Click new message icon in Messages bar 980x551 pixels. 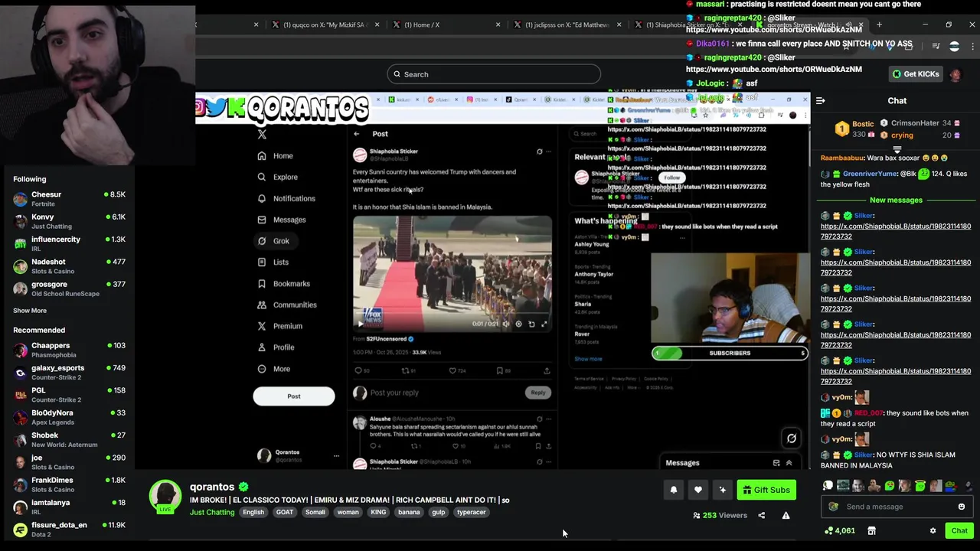(776, 463)
